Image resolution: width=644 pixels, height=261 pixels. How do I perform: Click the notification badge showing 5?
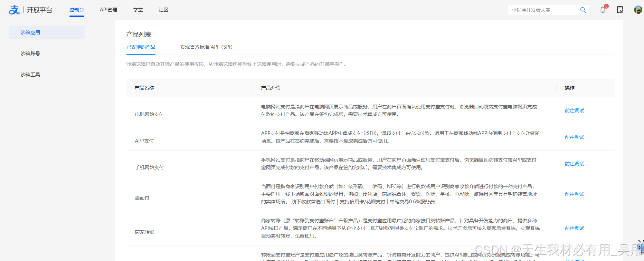606,6
